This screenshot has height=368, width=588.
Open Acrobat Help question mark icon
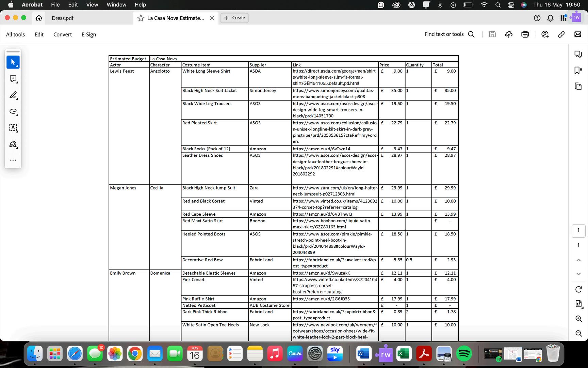537,18
